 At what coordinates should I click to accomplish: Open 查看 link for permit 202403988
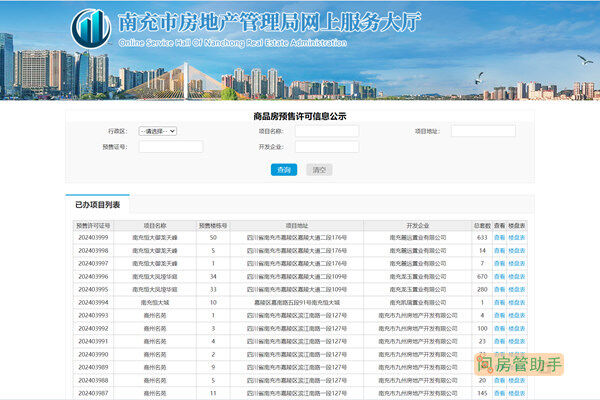click(x=499, y=380)
